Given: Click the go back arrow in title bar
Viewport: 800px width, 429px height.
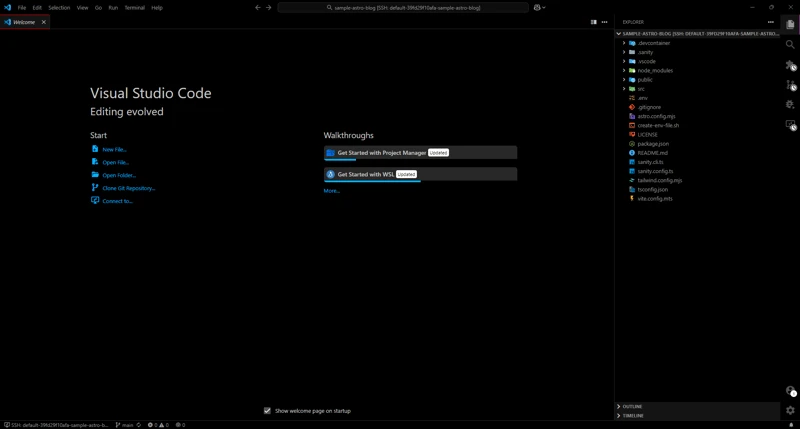Looking at the screenshot, I should click(258, 8).
